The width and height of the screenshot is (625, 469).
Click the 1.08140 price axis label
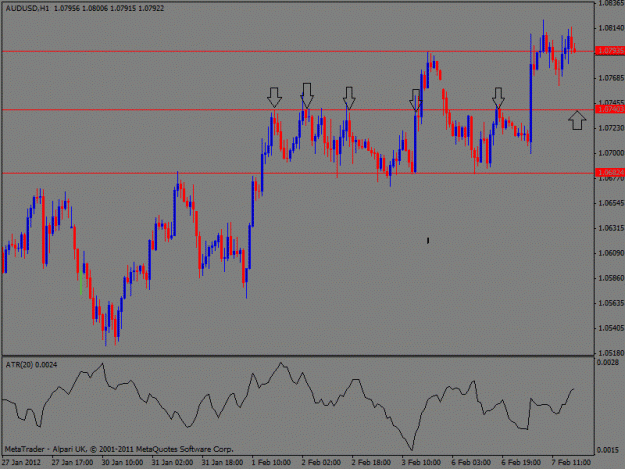coord(611,28)
